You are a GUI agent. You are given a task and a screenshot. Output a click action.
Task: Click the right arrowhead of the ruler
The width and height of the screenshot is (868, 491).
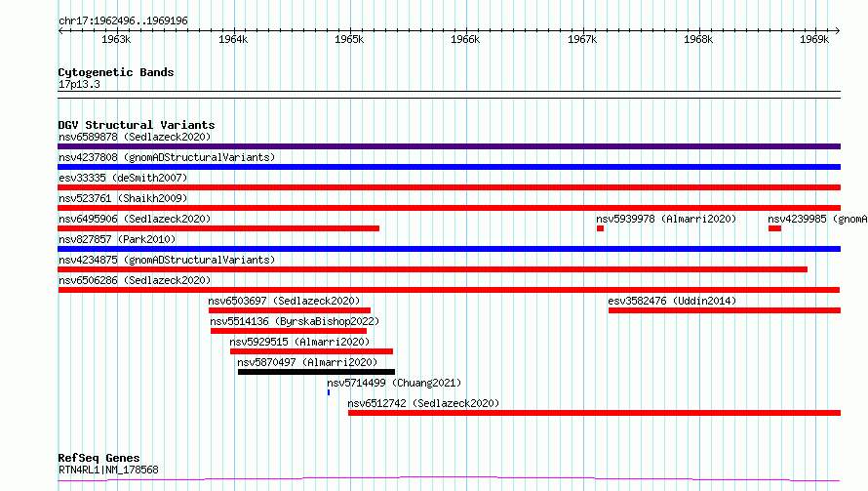coord(838,31)
